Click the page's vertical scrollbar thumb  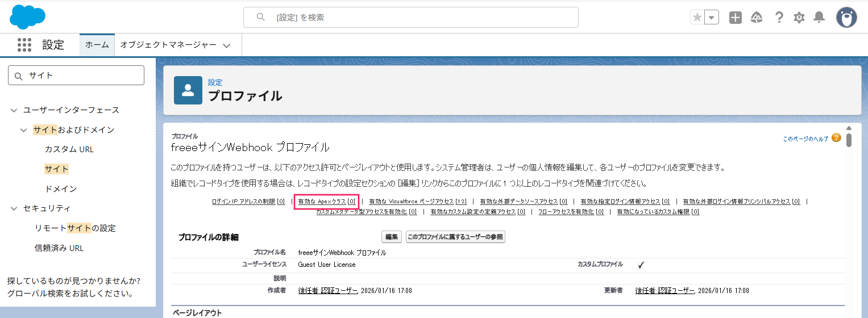pyautogui.click(x=849, y=140)
